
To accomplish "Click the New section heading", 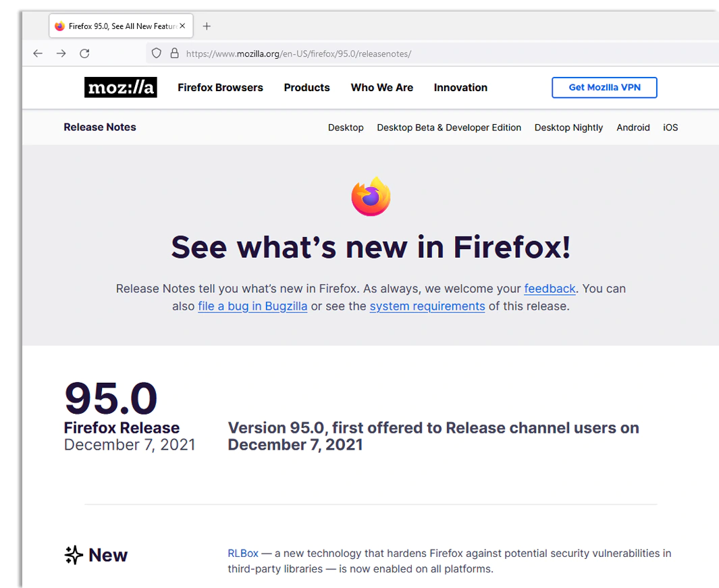I will pyautogui.click(x=108, y=555).
